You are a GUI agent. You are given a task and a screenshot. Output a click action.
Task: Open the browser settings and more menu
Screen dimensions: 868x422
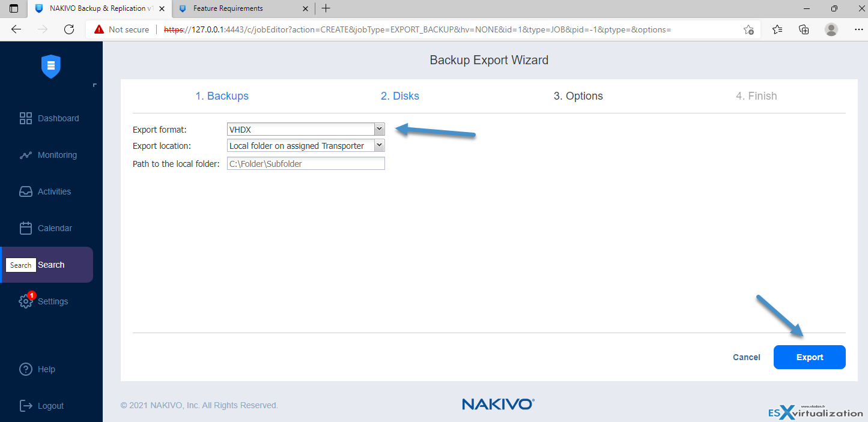[x=858, y=29]
